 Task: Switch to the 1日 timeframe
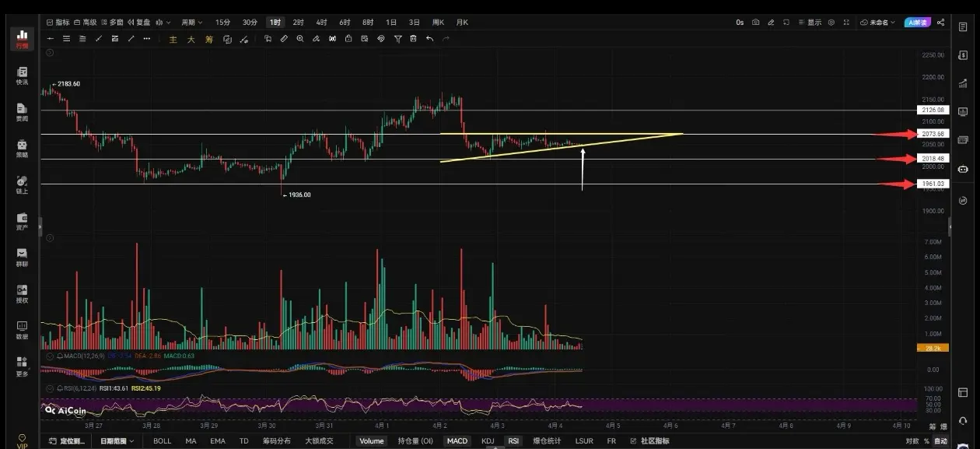click(x=391, y=23)
